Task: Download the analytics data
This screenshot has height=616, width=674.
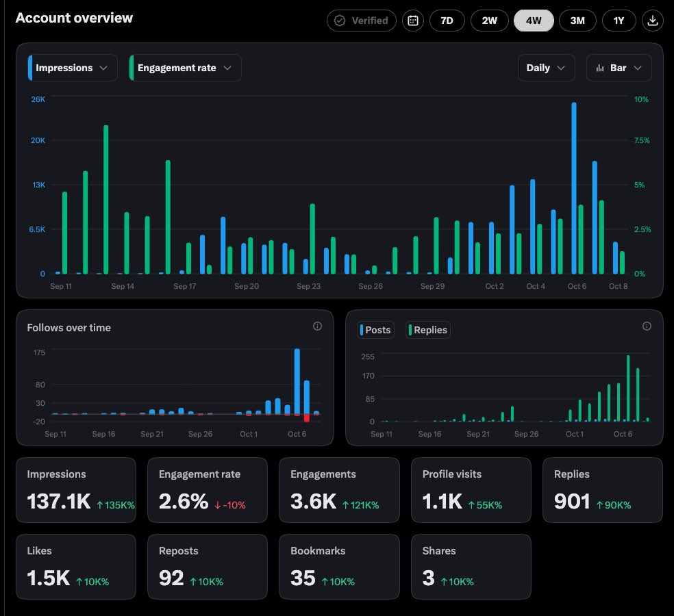Action: (x=653, y=21)
